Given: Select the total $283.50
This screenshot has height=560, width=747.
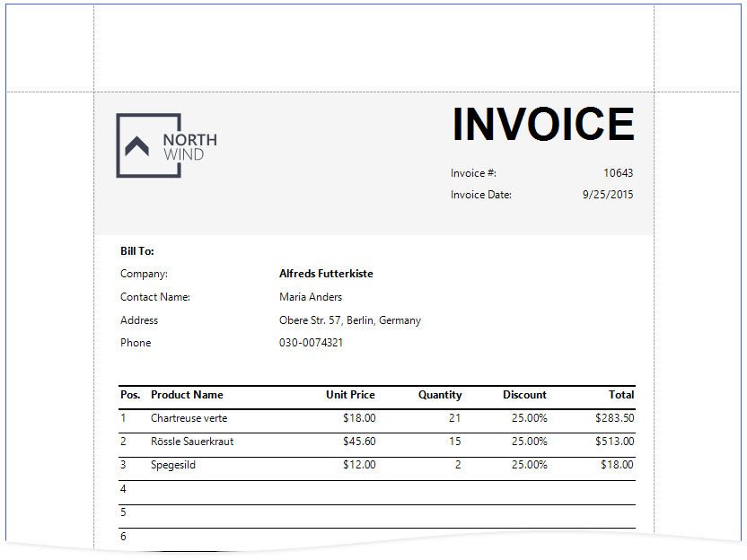Looking at the screenshot, I should [615, 418].
